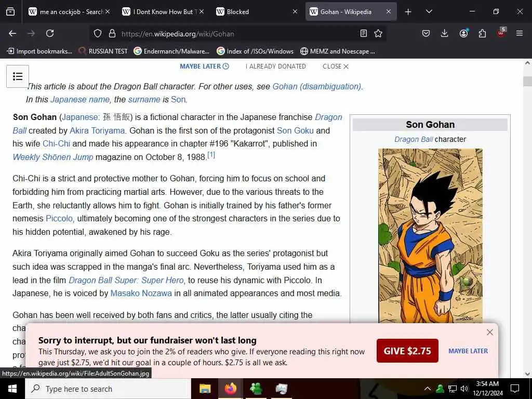The height and width of the screenshot is (399, 532).
Task: Open the Dragon Ball infobox link
Action: tap(414, 139)
